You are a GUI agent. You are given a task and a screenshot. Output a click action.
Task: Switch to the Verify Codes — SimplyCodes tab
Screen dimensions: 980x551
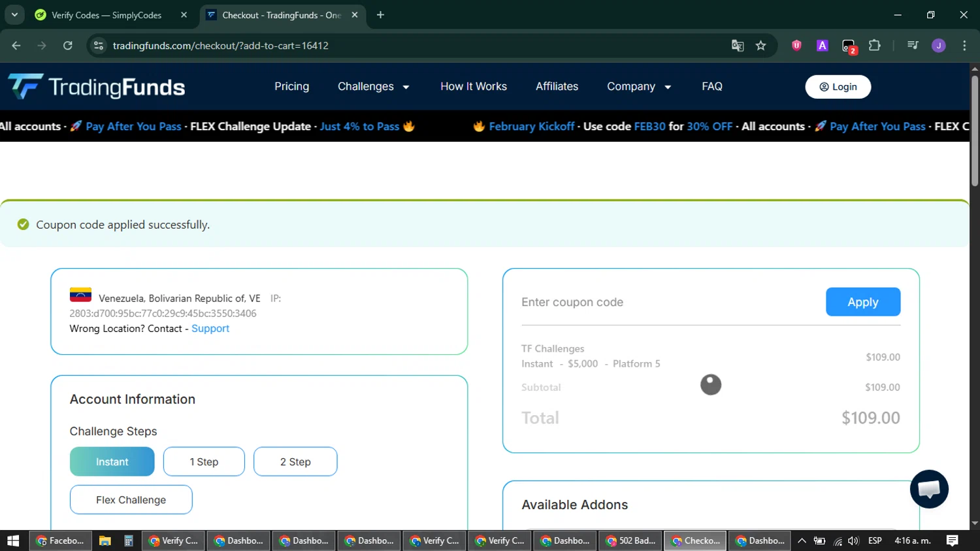point(106,15)
